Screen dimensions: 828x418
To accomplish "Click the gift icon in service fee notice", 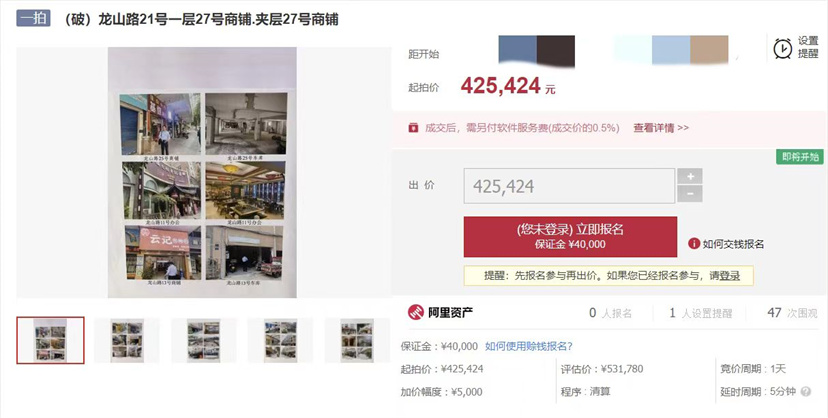I will click(413, 128).
